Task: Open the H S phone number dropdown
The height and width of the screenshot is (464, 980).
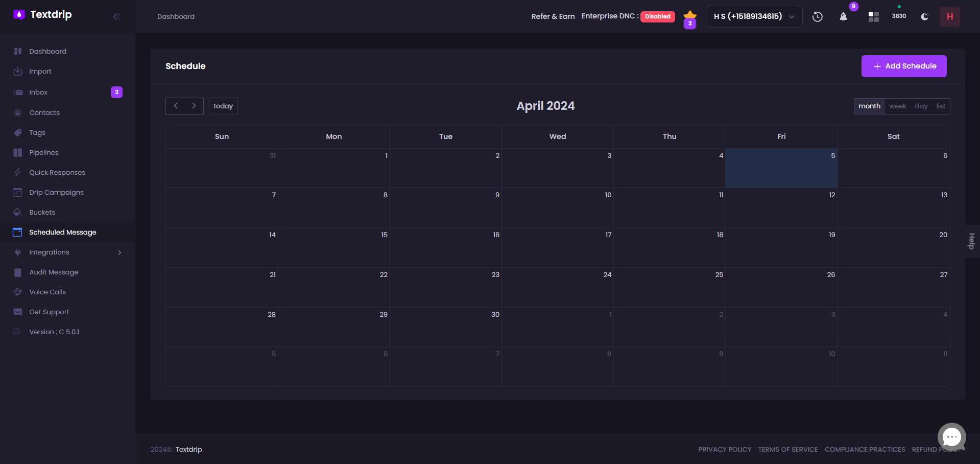Action: [x=754, y=16]
